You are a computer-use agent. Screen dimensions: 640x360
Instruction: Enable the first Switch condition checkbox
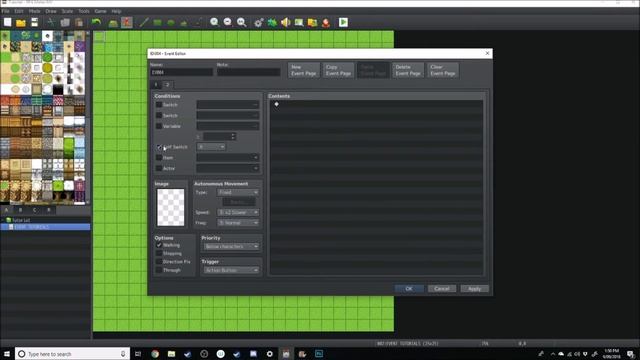pos(159,105)
